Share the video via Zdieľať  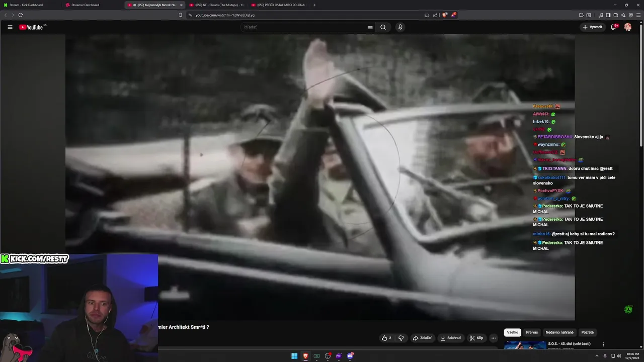point(422,338)
